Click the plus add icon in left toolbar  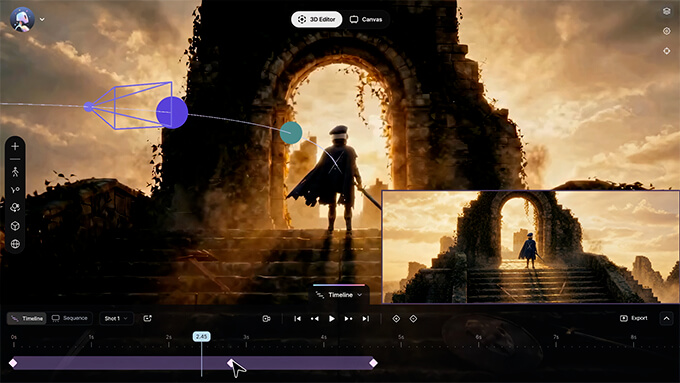[x=15, y=147]
